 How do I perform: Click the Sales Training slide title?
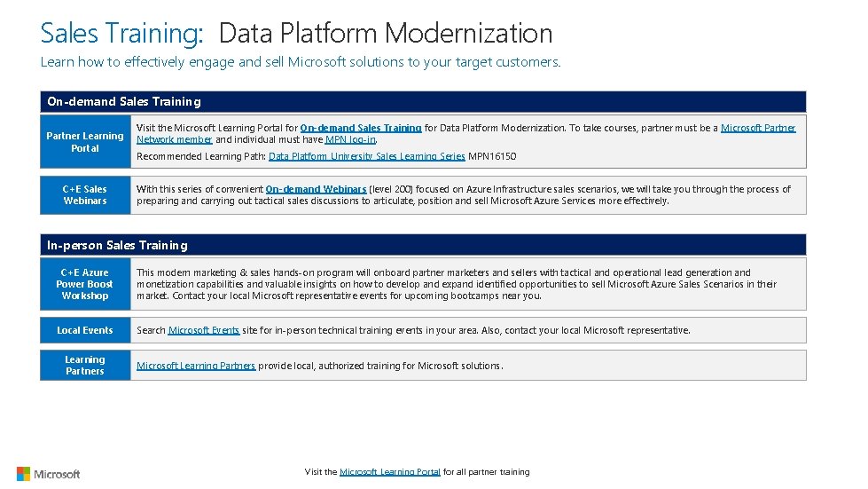(x=296, y=34)
